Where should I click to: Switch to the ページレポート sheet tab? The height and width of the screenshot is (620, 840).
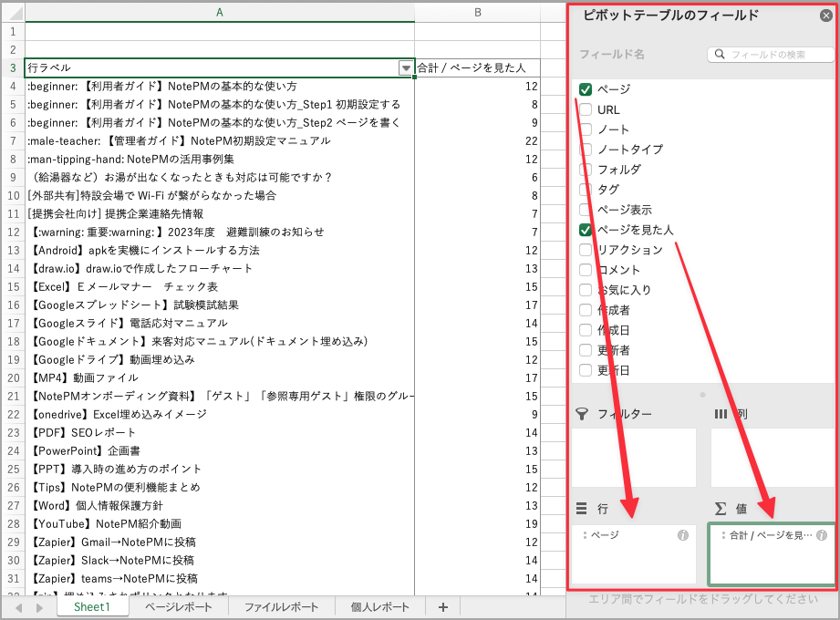(179, 607)
